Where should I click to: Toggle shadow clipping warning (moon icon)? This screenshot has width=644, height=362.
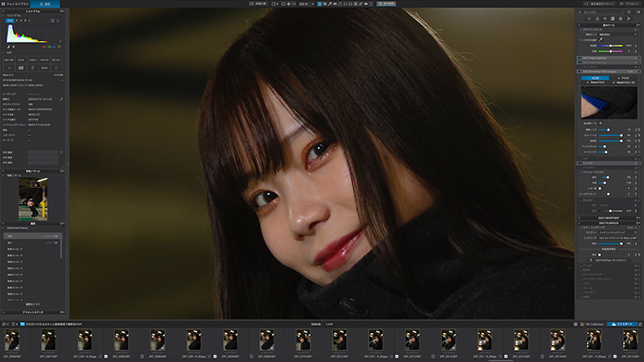click(8, 47)
